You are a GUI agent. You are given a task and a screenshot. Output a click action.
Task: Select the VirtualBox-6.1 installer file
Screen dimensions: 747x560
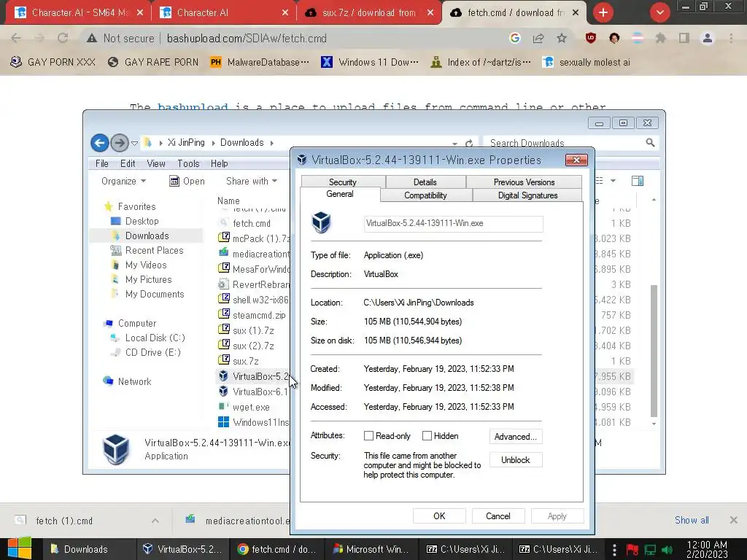[260, 392]
